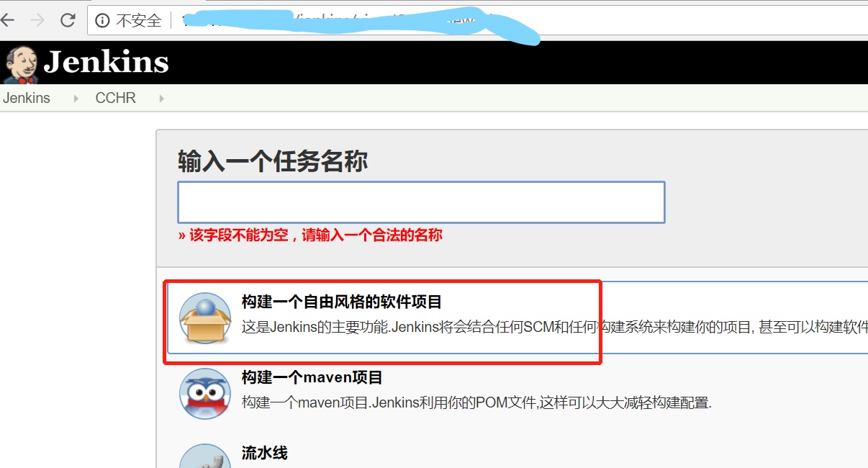
Task: Select the maven project owl icon
Action: pyautogui.click(x=205, y=393)
